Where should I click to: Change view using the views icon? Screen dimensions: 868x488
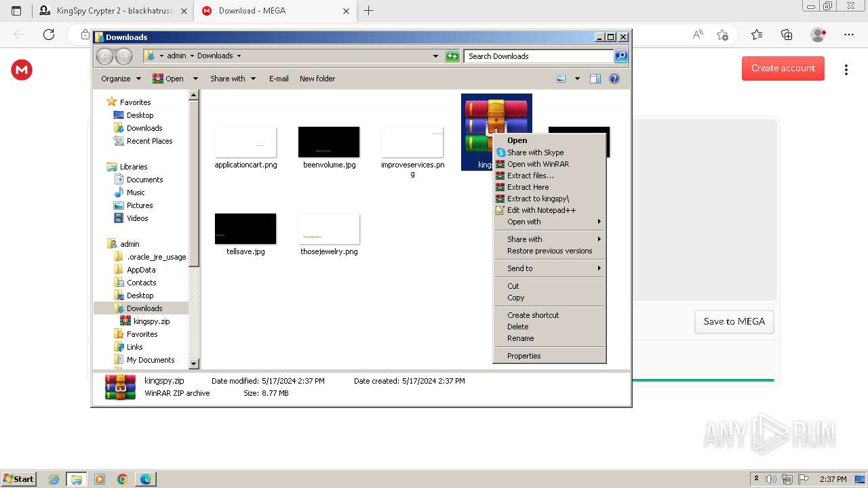tap(561, 79)
